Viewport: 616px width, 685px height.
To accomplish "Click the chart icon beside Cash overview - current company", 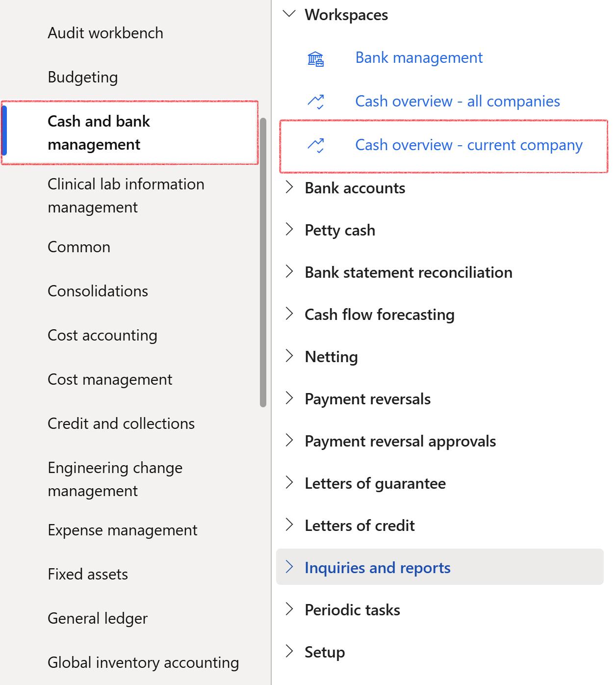I will pos(315,146).
